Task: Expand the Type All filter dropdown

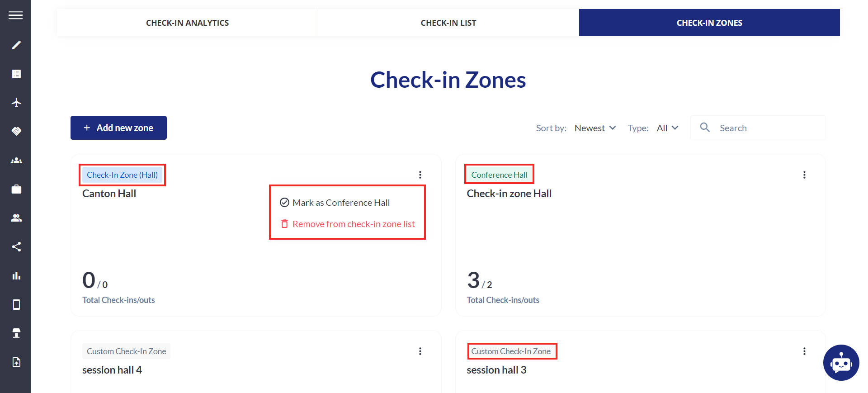Action: (667, 128)
